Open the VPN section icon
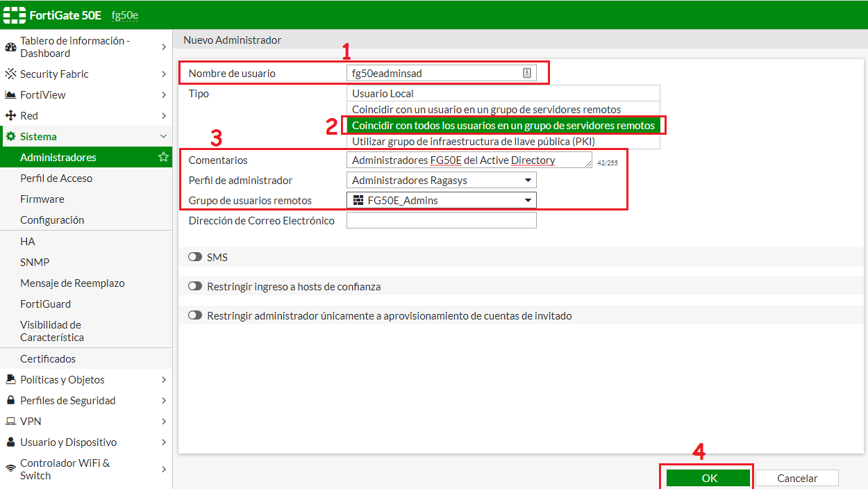This screenshot has width=868, height=489. tap(11, 421)
